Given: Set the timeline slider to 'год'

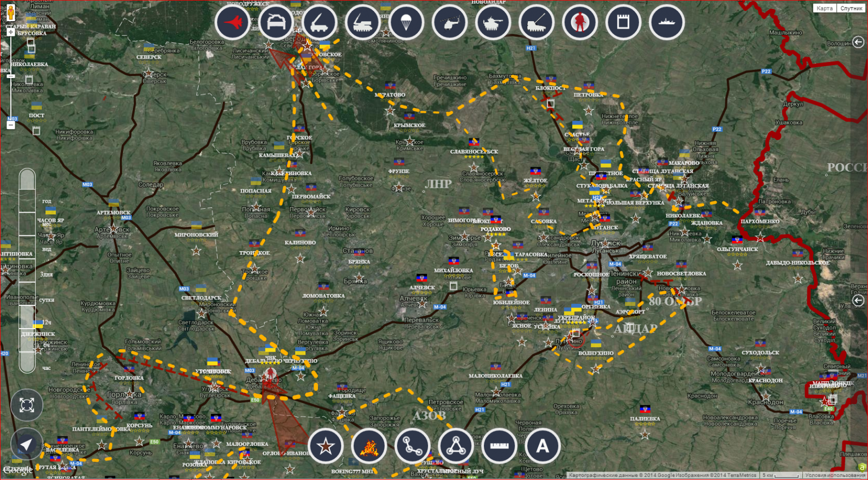Looking at the screenshot, I should (27, 201).
